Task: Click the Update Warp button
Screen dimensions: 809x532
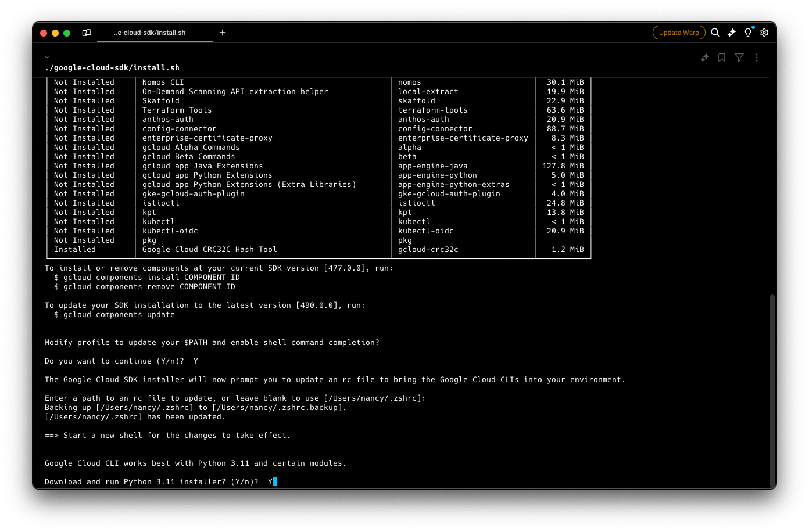Action: pos(679,33)
